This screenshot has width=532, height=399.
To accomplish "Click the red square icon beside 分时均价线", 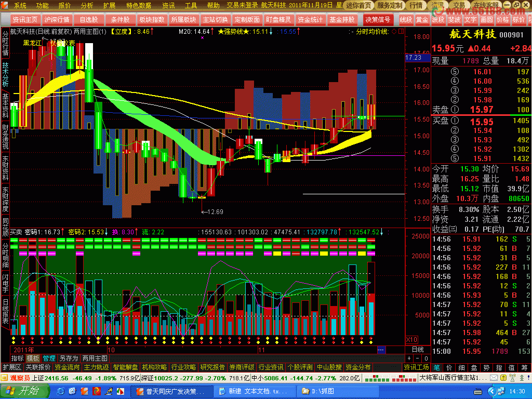I will (401, 32).
